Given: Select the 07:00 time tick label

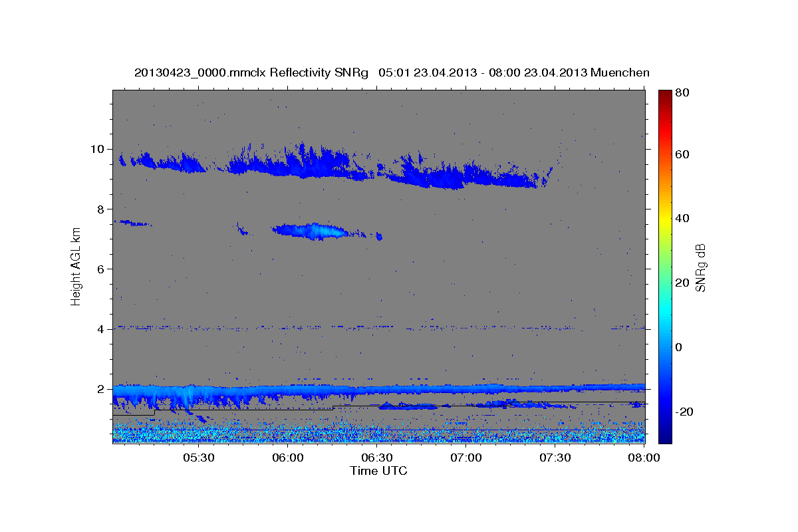Looking at the screenshot, I should click(x=466, y=458).
